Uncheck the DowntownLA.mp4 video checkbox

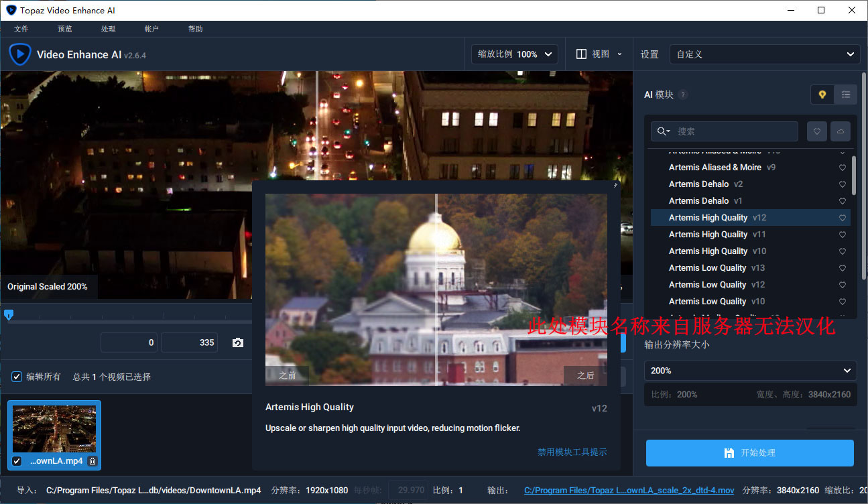17,461
